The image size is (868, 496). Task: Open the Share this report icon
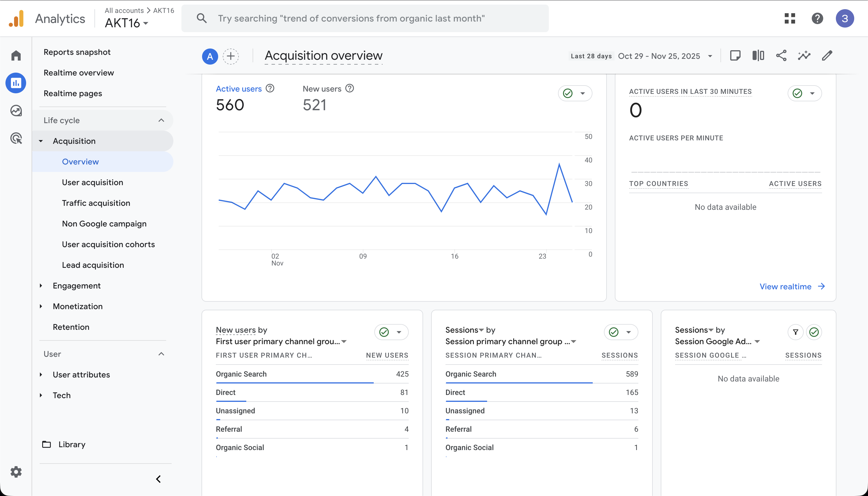pyautogui.click(x=781, y=55)
